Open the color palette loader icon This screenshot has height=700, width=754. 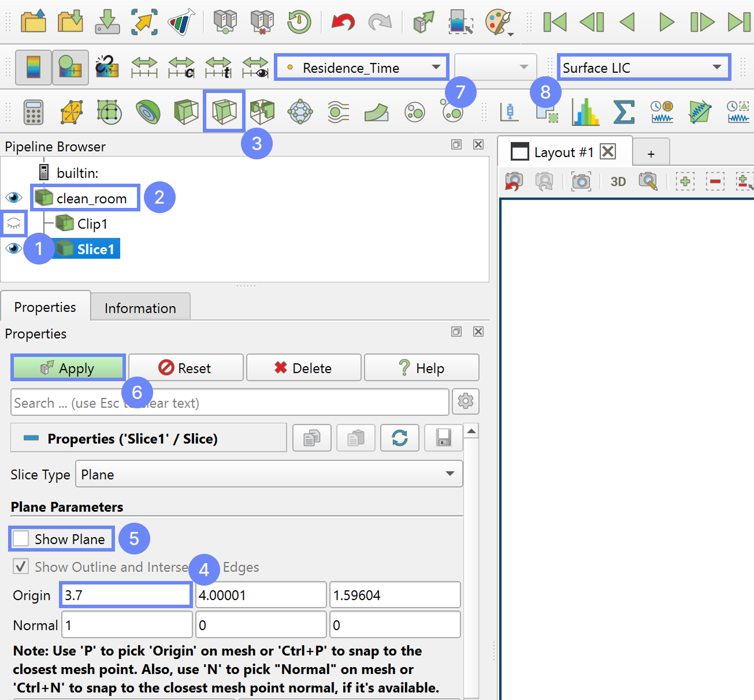497,23
